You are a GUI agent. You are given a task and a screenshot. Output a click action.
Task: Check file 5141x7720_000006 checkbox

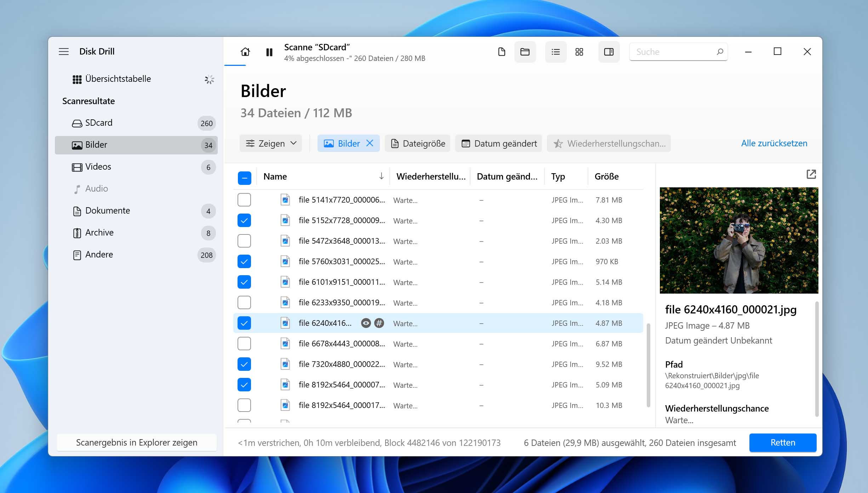coord(244,200)
